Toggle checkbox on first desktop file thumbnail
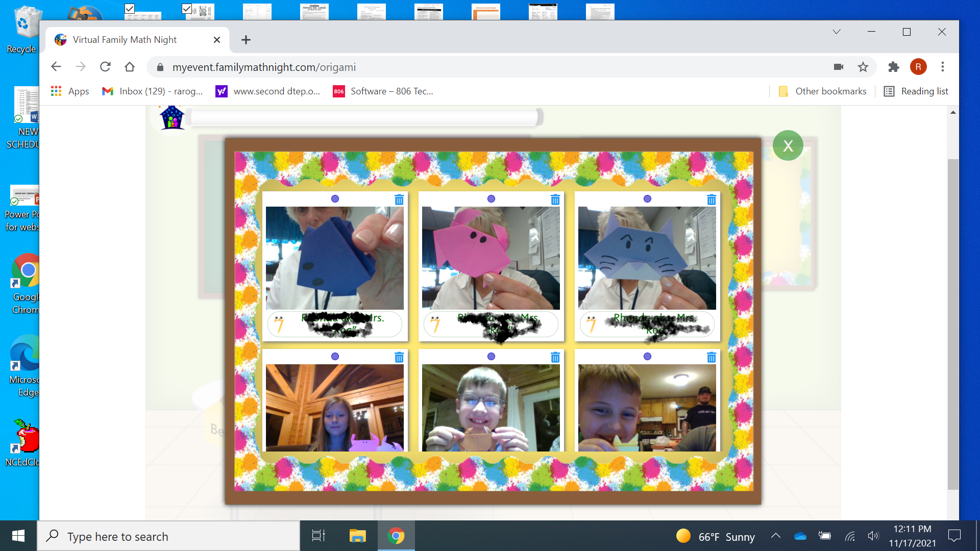This screenshot has height=551, width=980. (x=130, y=9)
